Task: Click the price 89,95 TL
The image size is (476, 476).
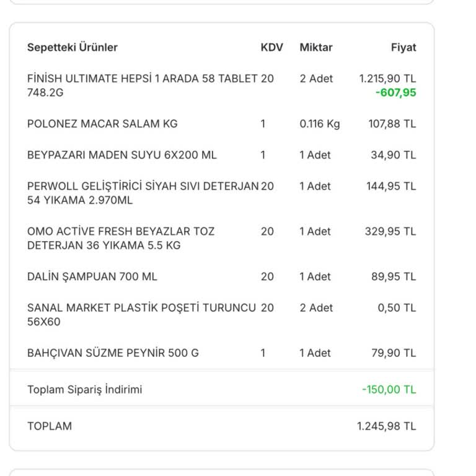Action: pyautogui.click(x=394, y=276)
